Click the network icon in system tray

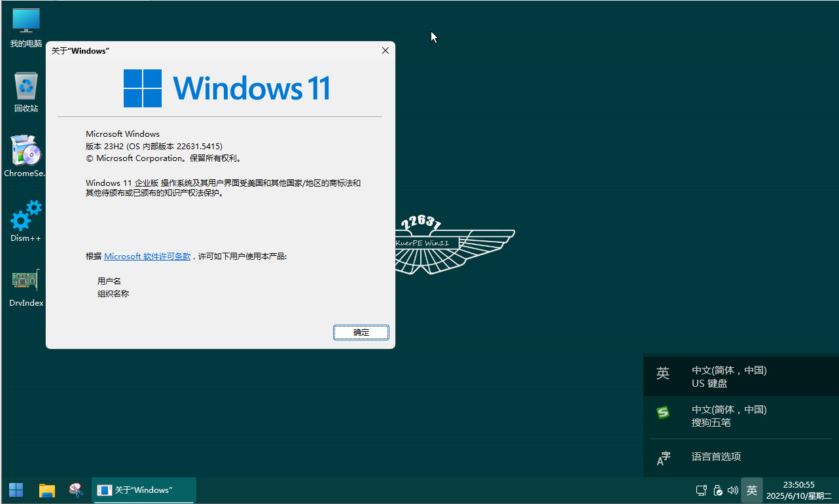701,490
